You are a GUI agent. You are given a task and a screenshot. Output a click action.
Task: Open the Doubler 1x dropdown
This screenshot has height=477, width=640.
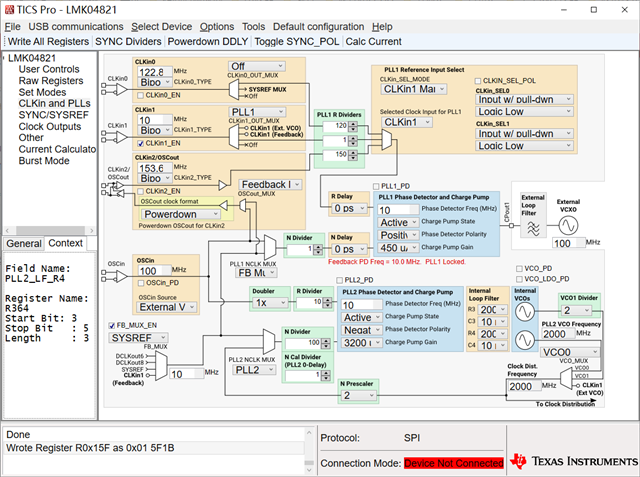(x=269, y=303)
